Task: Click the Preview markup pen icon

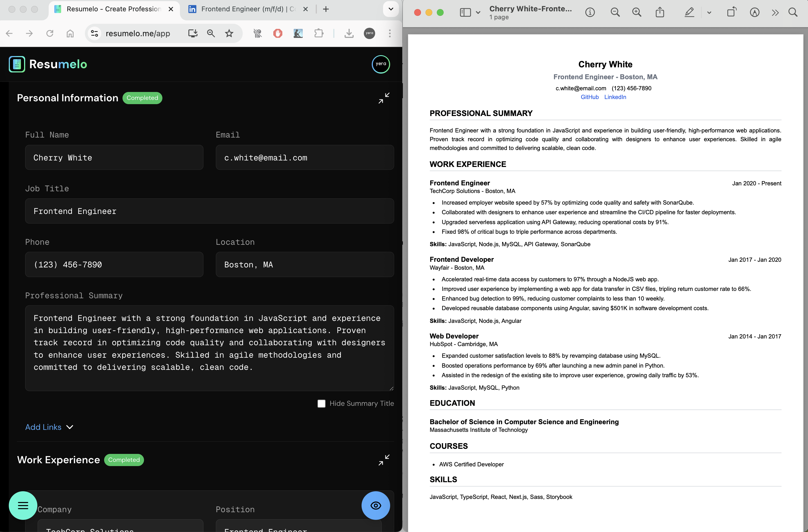Action: (x=689, y=12)
